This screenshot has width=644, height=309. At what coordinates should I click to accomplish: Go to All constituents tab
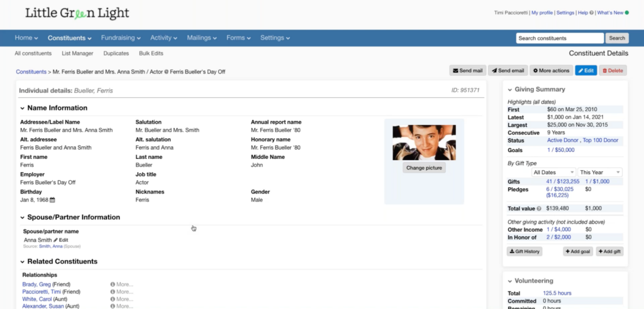pyautogui.click(x=33, y=53)
